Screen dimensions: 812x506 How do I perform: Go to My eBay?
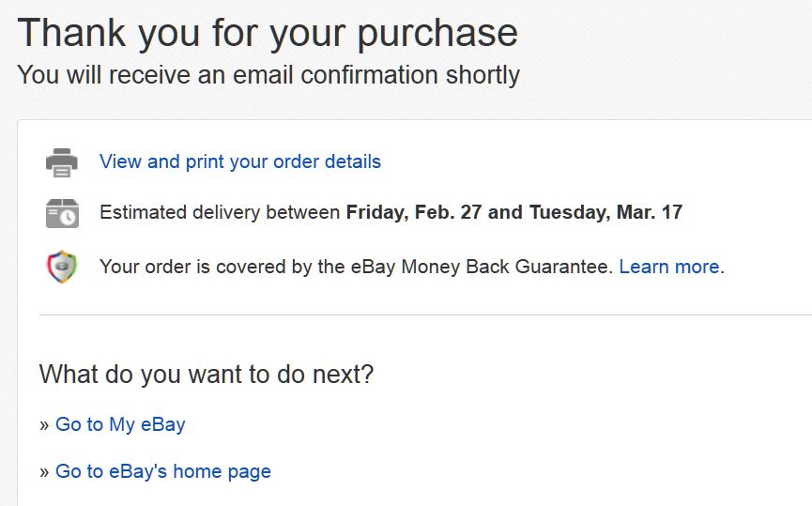(x=120, y=424)
